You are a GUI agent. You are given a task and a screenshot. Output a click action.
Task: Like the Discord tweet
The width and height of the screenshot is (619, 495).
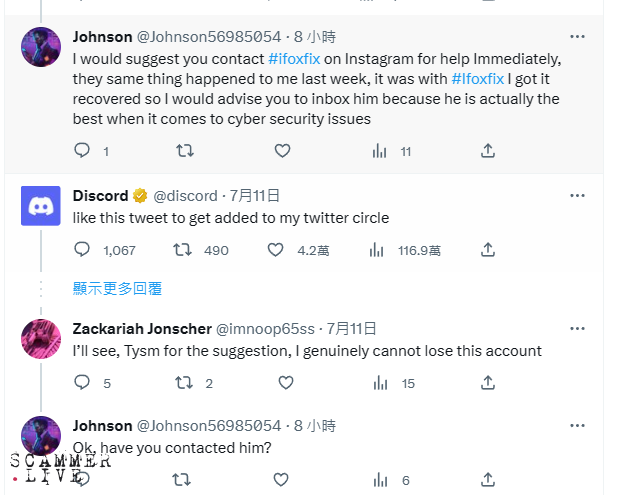pyautogui.click(x=276, y=250)
